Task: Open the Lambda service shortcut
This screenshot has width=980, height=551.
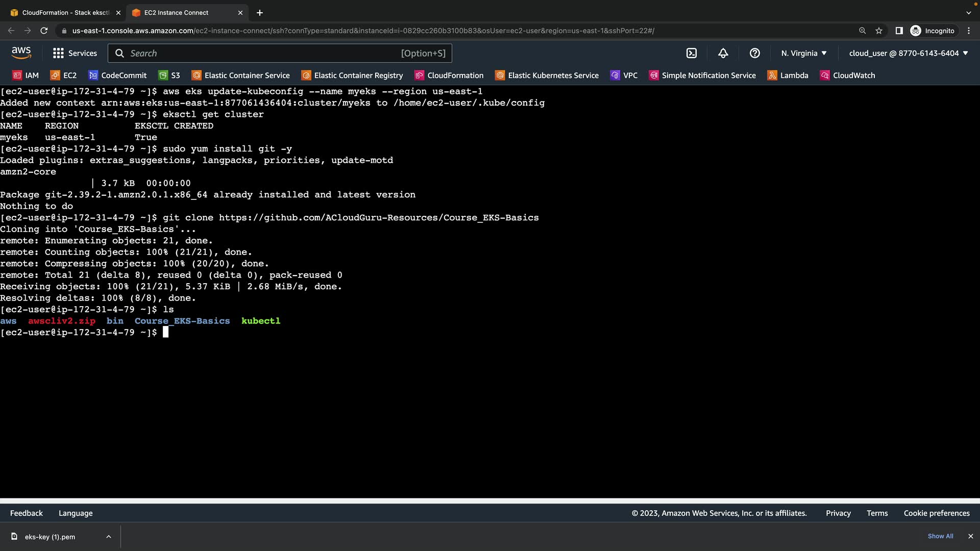Action: click(x=788, y=76)
